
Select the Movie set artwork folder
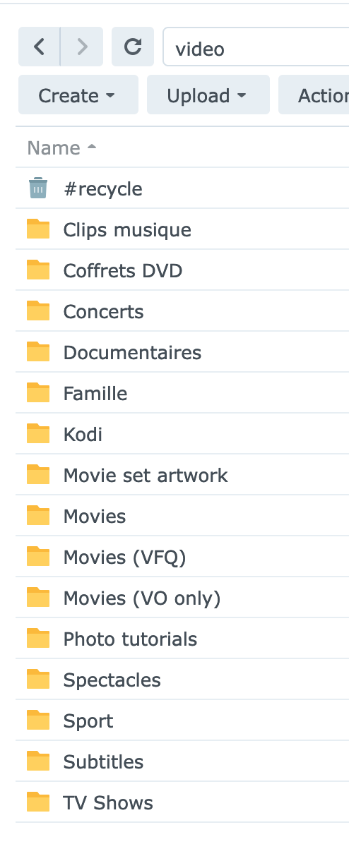pos(182,475)
